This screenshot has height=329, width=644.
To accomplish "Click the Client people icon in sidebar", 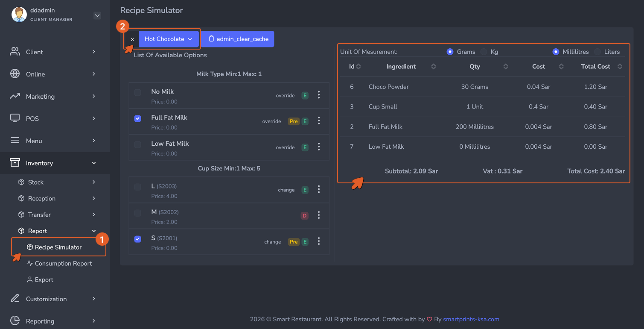I will [x=15, y=52].
